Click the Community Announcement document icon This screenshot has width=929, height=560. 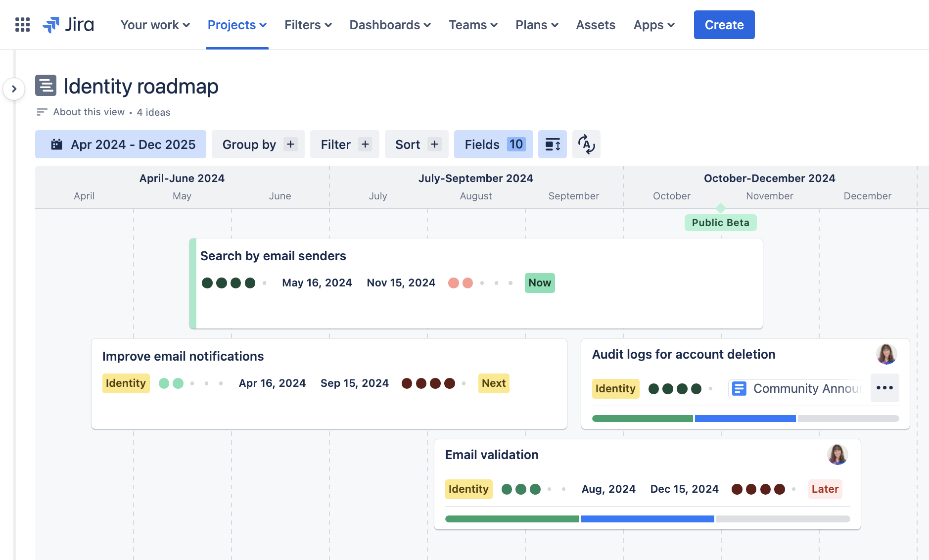pos(739,389)
